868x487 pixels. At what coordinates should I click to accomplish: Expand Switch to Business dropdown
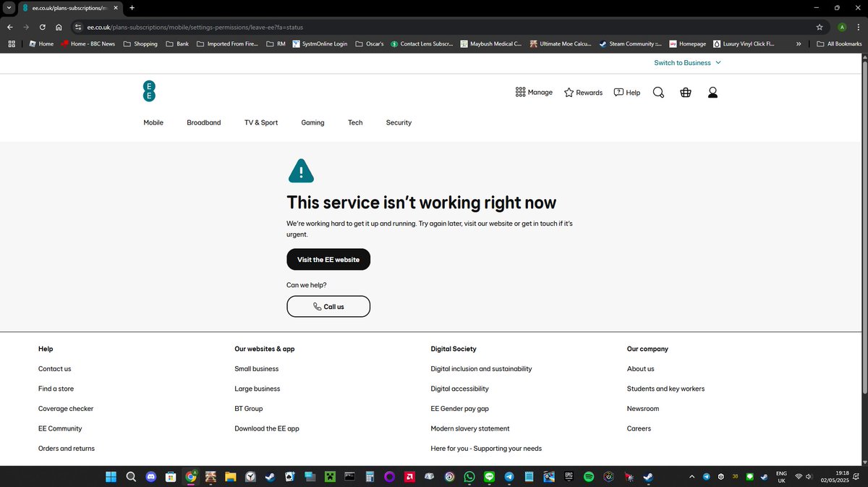[687, 63]
